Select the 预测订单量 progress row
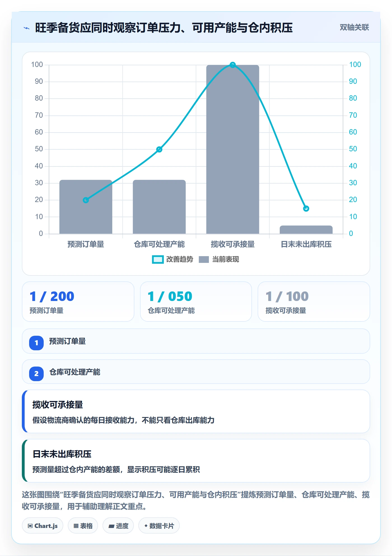Image resolution: width=392 pixels, height=556 pixels. [x=196, y=341]
